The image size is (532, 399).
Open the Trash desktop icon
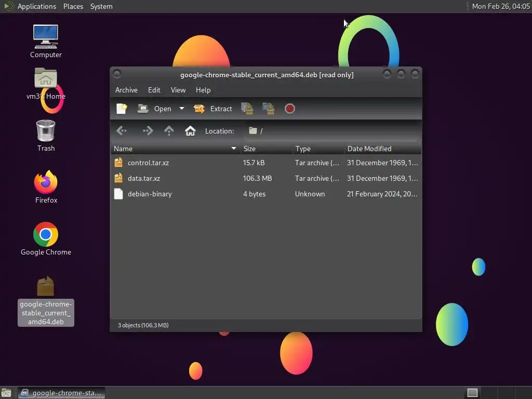[46, 136]
